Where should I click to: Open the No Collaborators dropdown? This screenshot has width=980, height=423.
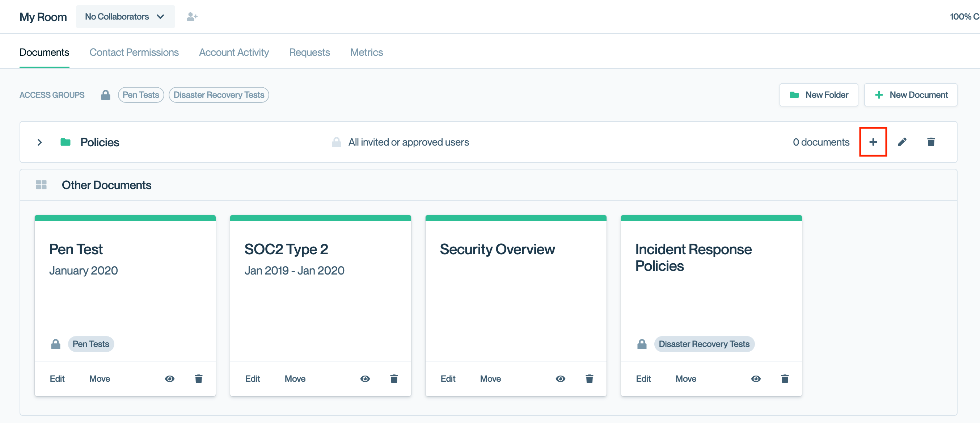point(125,17)
